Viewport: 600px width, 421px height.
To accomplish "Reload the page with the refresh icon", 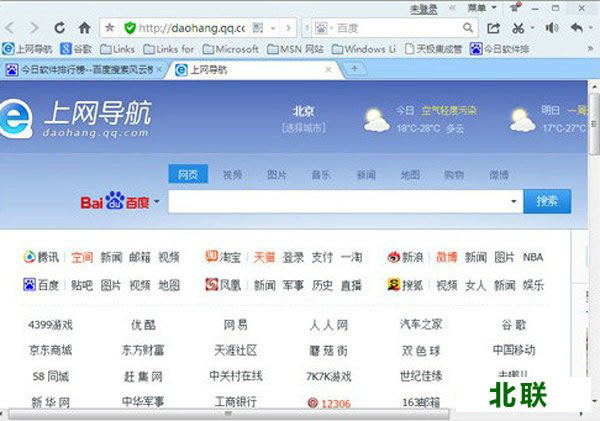I will coord(60,28).
